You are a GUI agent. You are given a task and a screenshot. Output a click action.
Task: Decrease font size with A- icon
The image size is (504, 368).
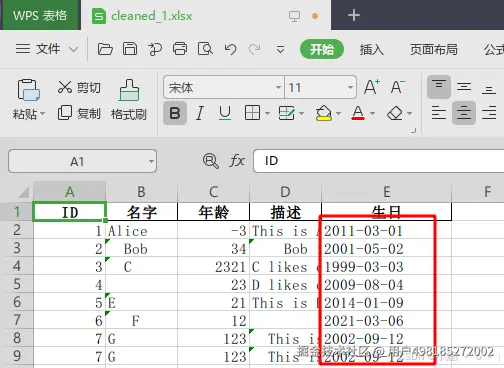[x=397, y=87]
